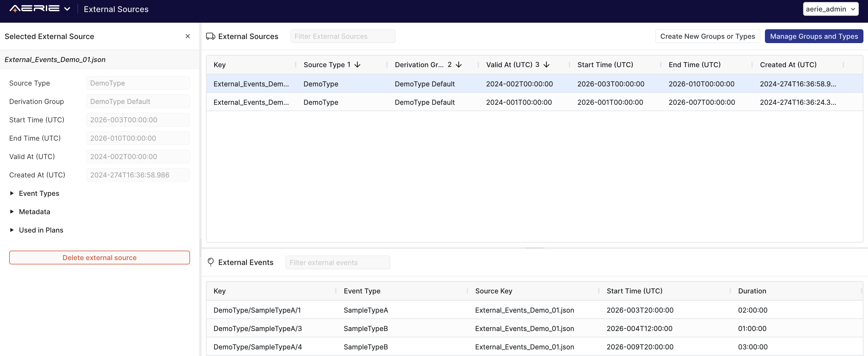Click External_Events_Demo_01.json panel title
The width and height of the screenshot is (868, 356).
coord(55,59)
